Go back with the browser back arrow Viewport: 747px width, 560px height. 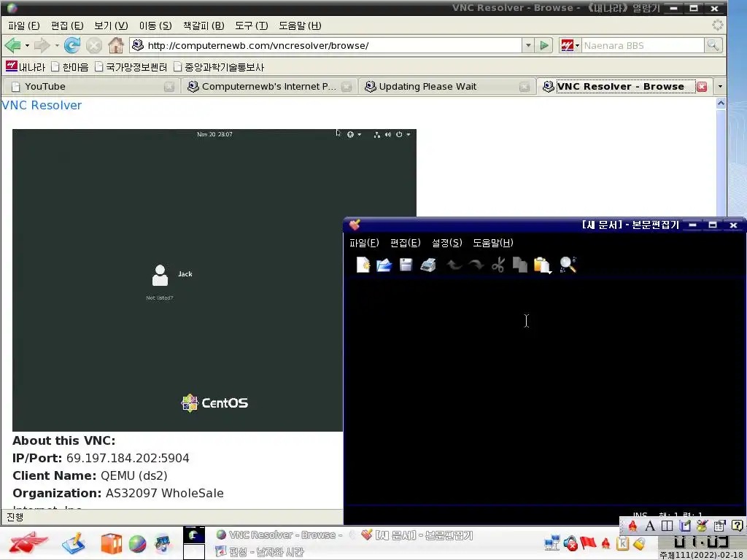13,46
